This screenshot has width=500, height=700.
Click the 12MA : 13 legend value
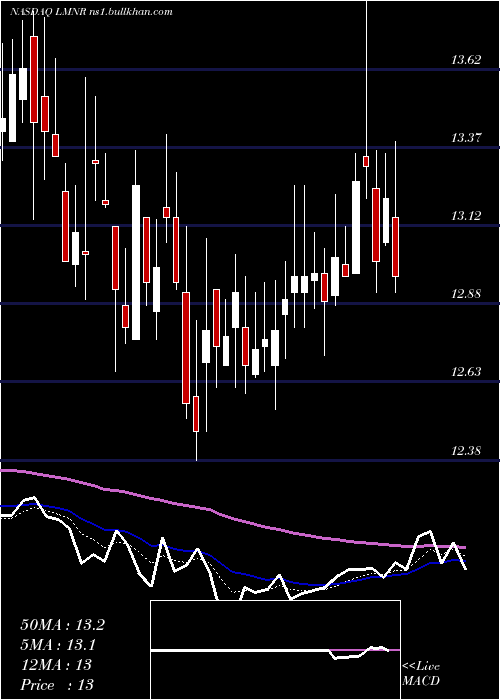pos(56,665)
